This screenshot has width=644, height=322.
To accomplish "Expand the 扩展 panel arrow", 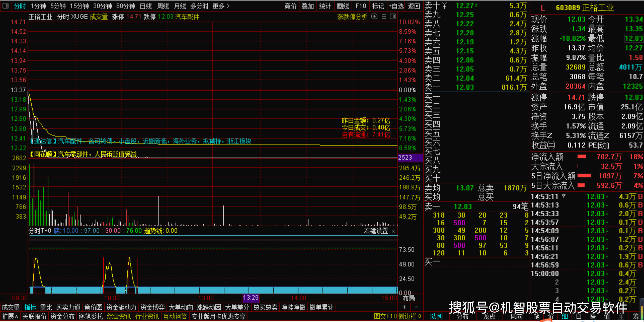I will [x=10, y=316].
